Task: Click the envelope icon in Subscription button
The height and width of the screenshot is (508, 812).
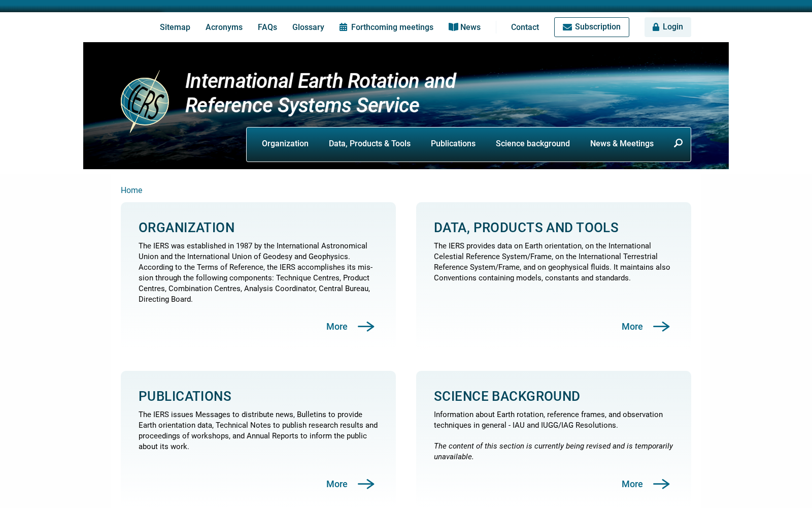Action: coord(567,27)
